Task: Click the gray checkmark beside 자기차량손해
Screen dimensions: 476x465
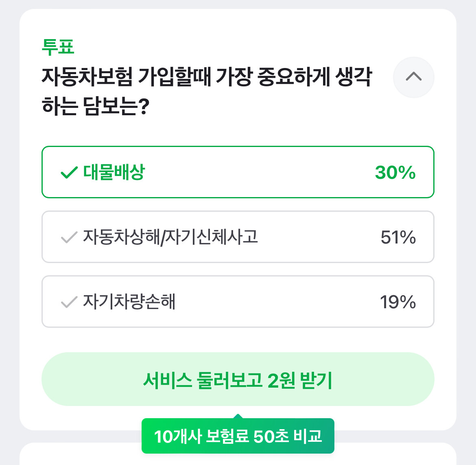Action: 69,302
